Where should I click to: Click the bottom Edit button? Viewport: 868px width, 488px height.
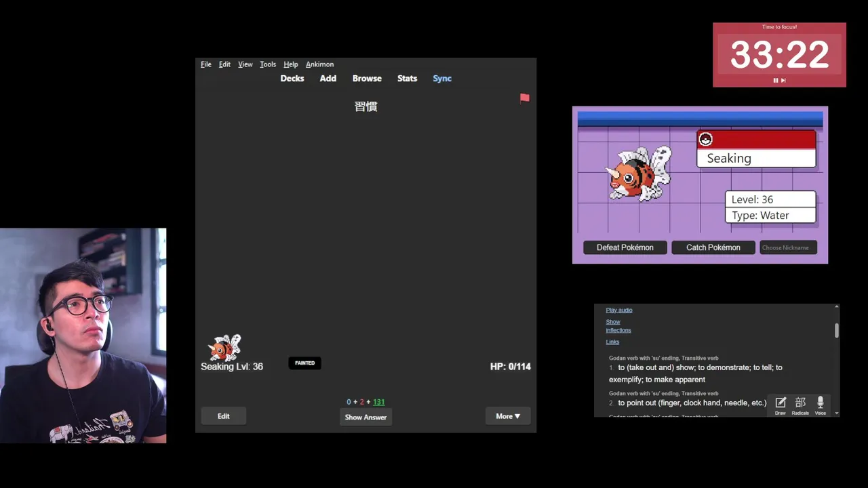point(224,416)
